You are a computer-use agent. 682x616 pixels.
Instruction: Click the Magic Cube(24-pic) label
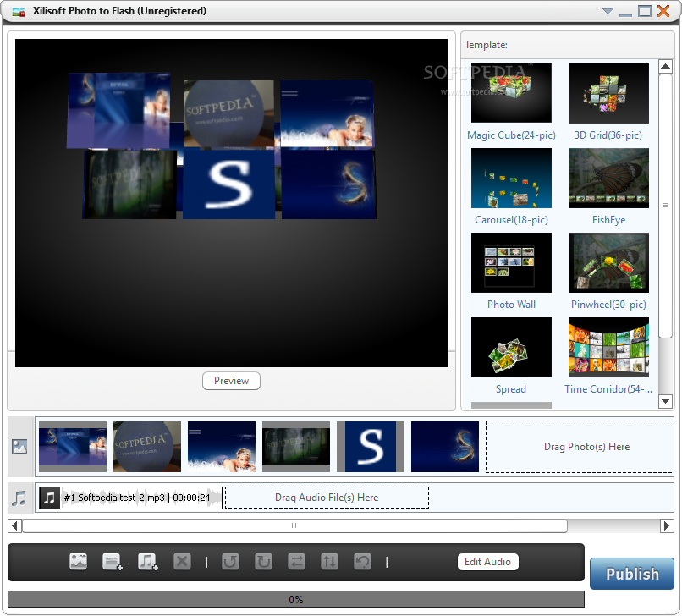[511, 135]
